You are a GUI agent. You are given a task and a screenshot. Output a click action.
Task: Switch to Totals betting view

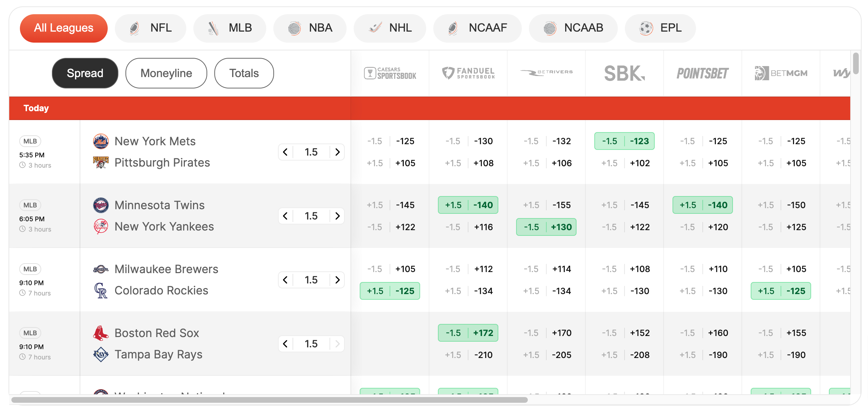243,72
